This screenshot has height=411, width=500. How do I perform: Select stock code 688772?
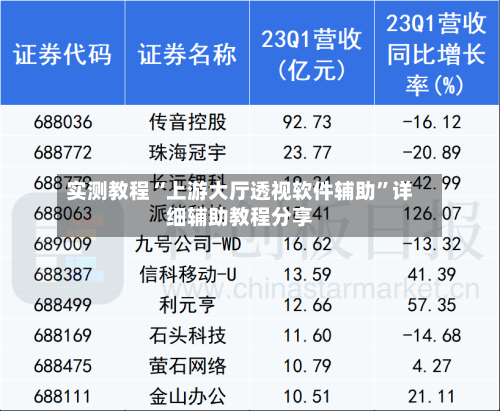pos(63,153)
